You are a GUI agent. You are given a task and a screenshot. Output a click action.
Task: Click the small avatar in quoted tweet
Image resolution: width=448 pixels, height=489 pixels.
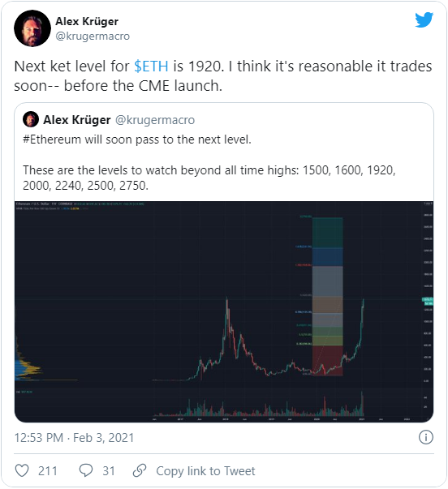(x=31, y=119)
